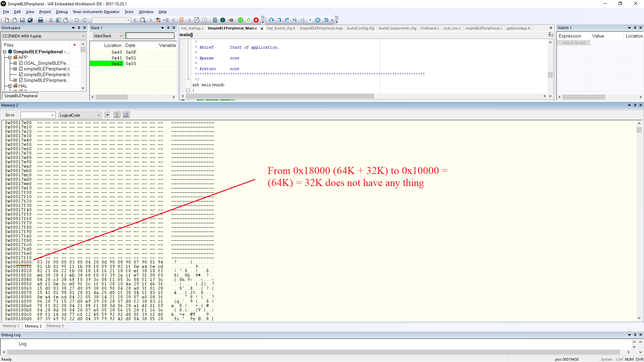This screenshot has height=362, width=644.
Task: Click the Redo arrow icon
Action: pyautogui.click(x=85, y=20)
